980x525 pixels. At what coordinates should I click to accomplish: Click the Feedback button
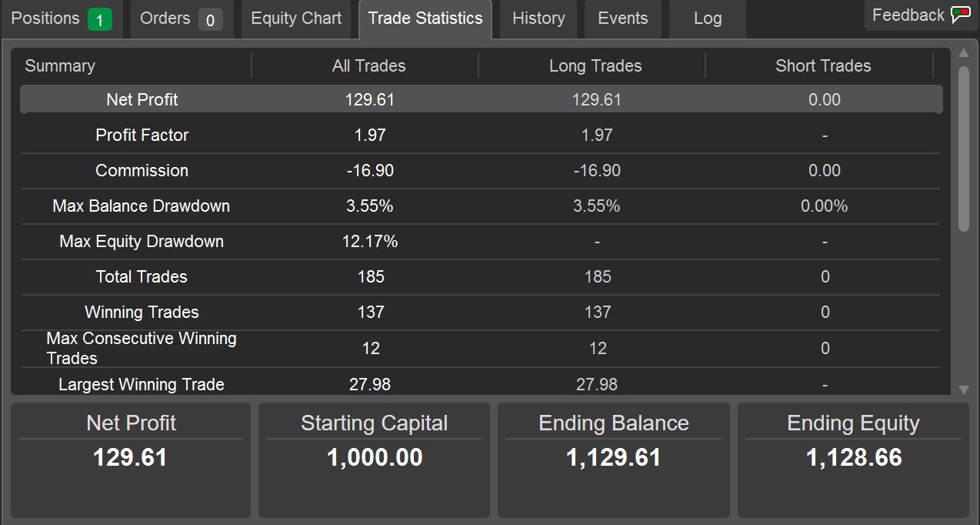point(908,15)
